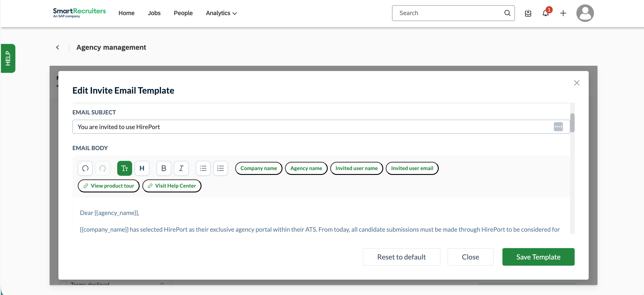
Task: Click the EMAIL BODY label
Action: 90,148
